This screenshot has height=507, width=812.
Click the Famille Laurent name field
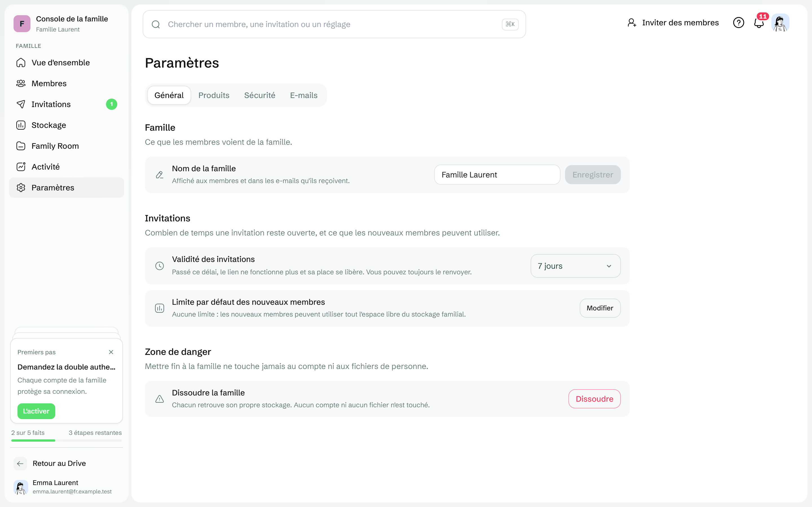pyautogui.click(x=497, y=175)
